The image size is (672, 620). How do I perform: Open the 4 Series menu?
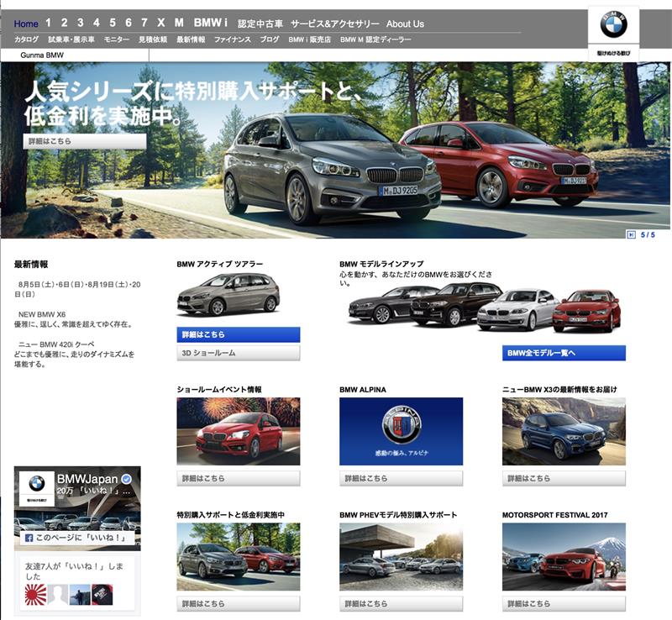[x=97, y=23]
